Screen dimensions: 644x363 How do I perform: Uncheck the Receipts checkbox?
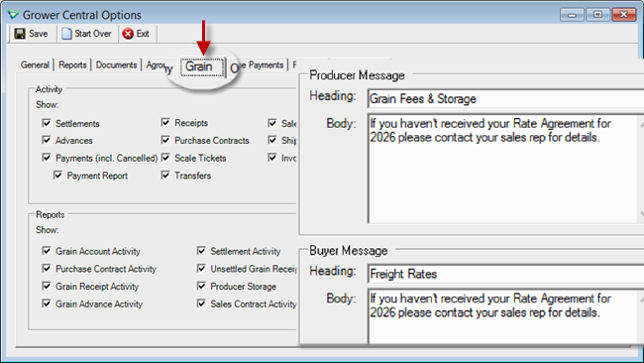click(165, 122)
